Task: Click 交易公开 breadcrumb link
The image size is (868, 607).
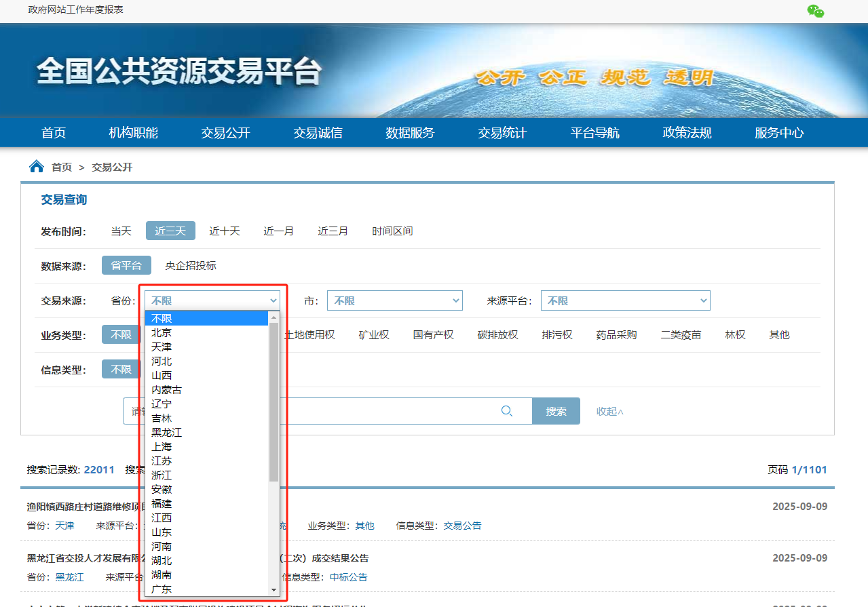Action: [113, 167]
